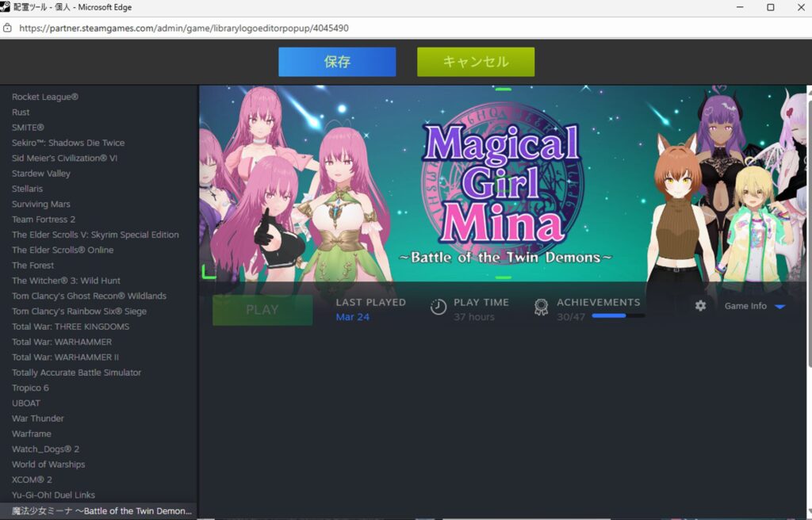812x520 pixels.
Task: Click the top-center green logo resize handle
Action: click(x=503, y=90)
